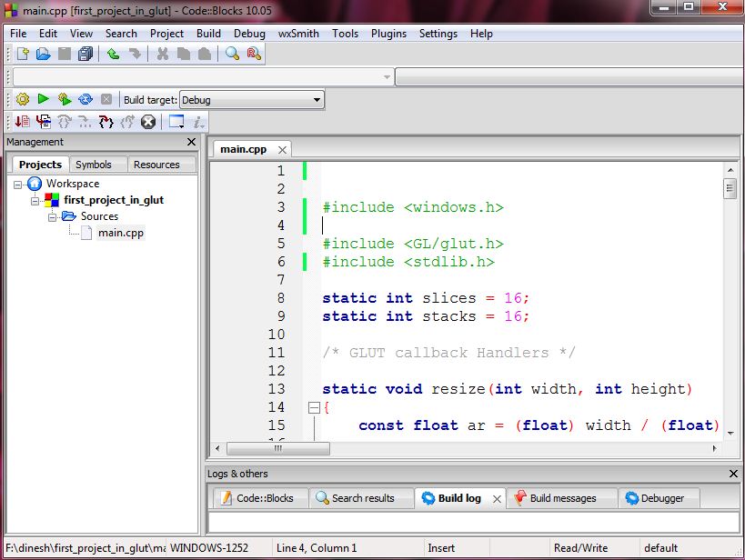Click the Debug/Continue icon
The height and width of the screenshot is (560, 745).
pyautogui.click(x=23, y=122)
